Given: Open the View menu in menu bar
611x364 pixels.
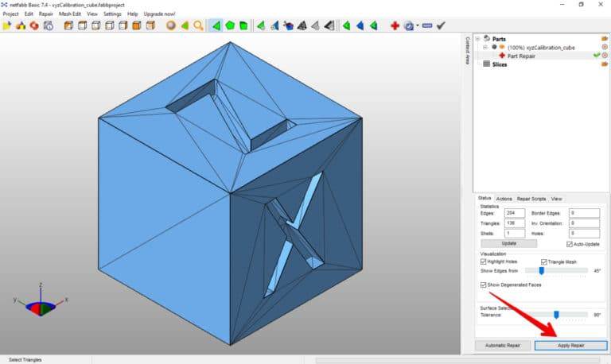Looking at the screenshot, I should coord(92,14).
